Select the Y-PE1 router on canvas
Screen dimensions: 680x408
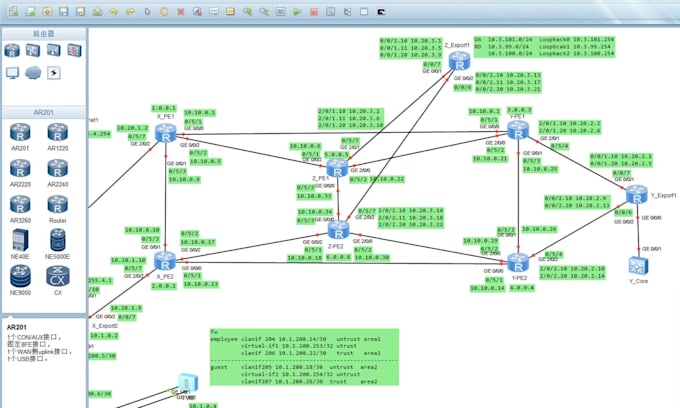click(x=518, y=130)
